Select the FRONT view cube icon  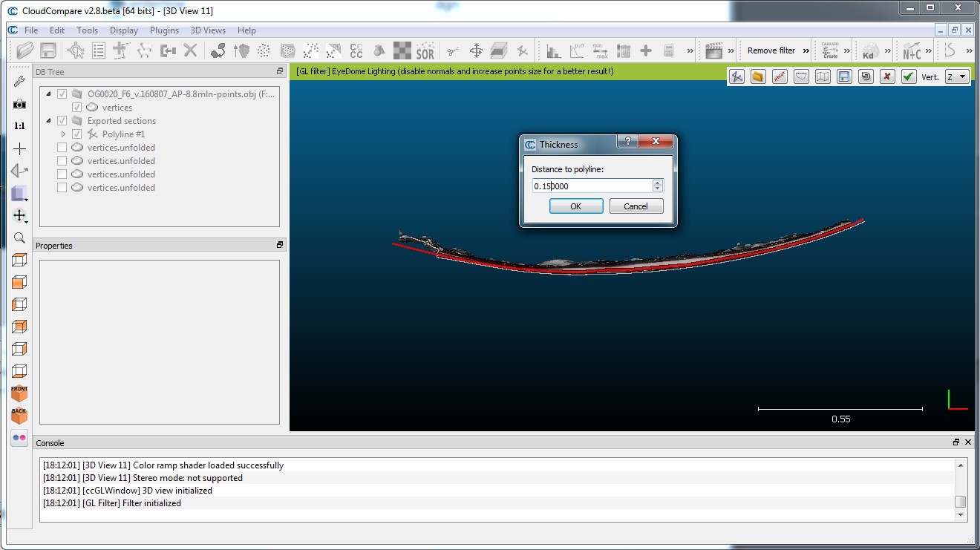click(x=19, y=393)
